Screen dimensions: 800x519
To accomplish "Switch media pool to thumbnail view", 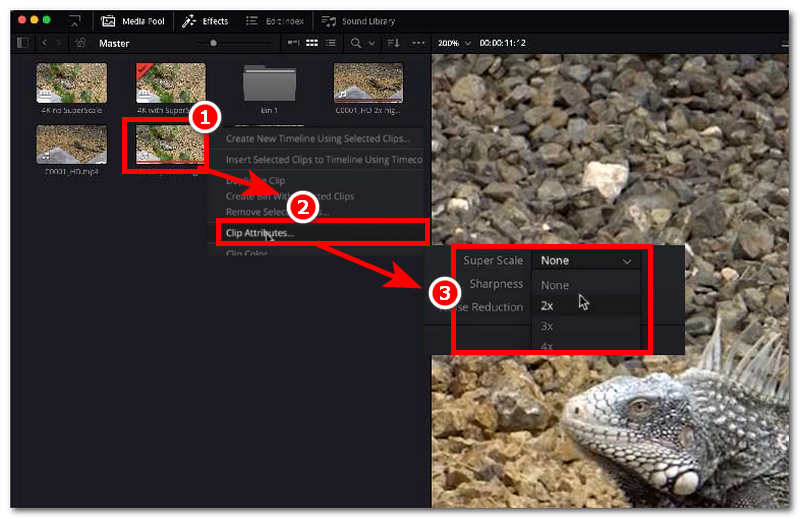I will pos(312,43).
